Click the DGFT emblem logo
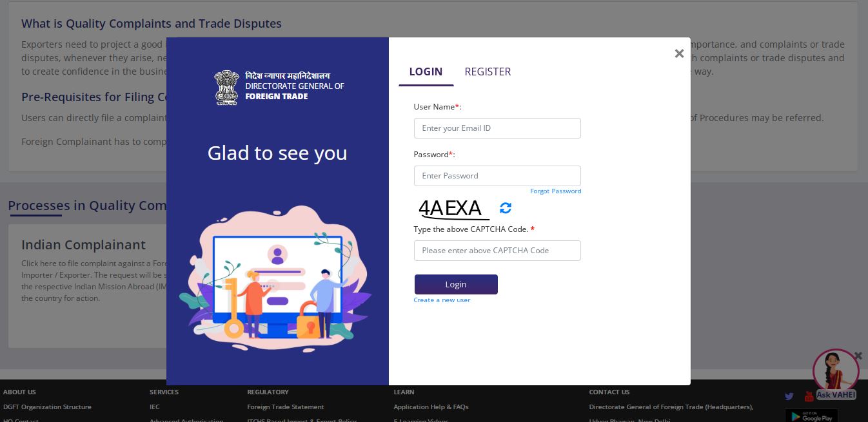Viewport: 868px width, 422px height. [x=226, y=87]
